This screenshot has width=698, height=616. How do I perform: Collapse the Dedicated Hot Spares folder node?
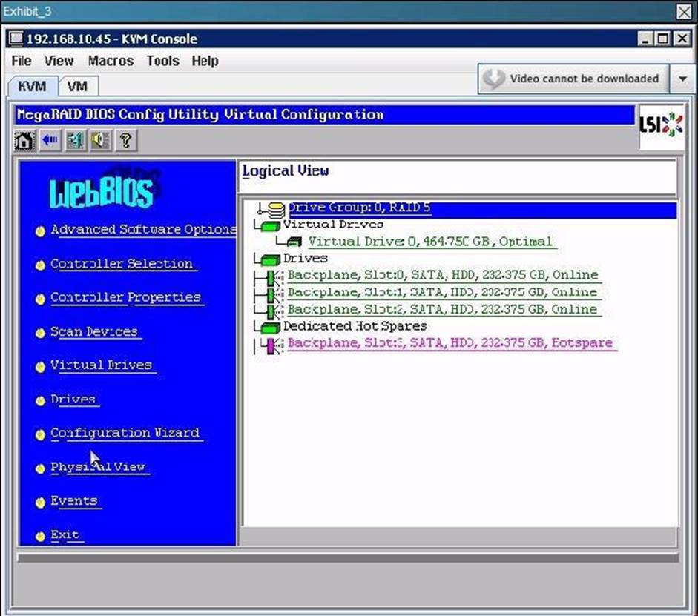click(x=266, y=327)
